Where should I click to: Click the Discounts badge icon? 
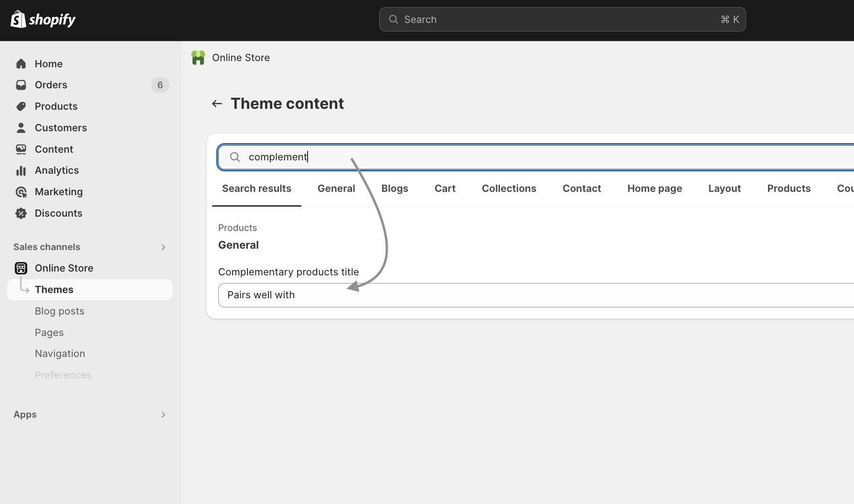[21, 213]
